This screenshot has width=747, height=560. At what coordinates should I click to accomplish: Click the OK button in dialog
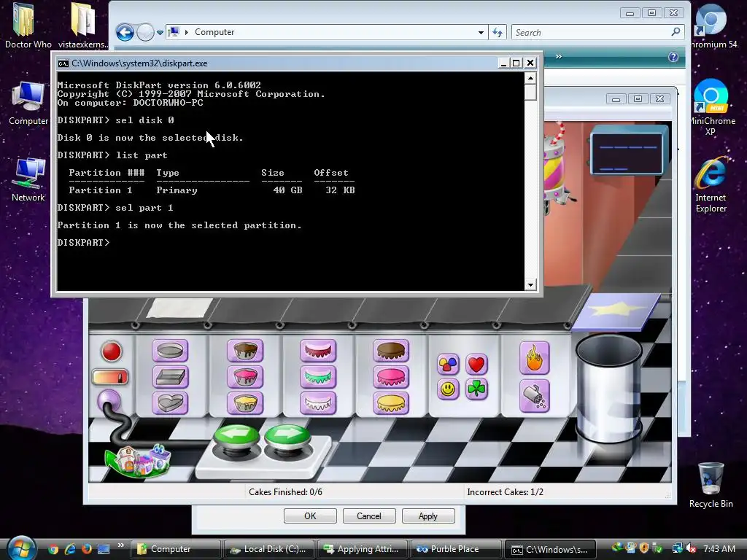[x=310, y=516]
